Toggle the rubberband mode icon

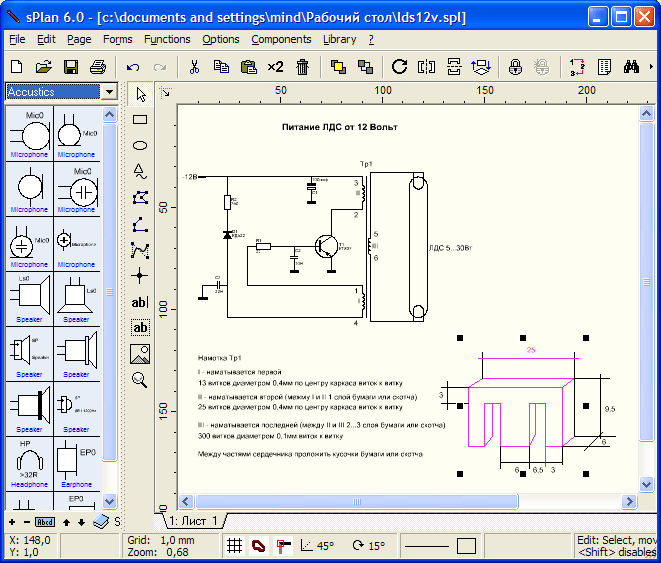click(258, 545)
